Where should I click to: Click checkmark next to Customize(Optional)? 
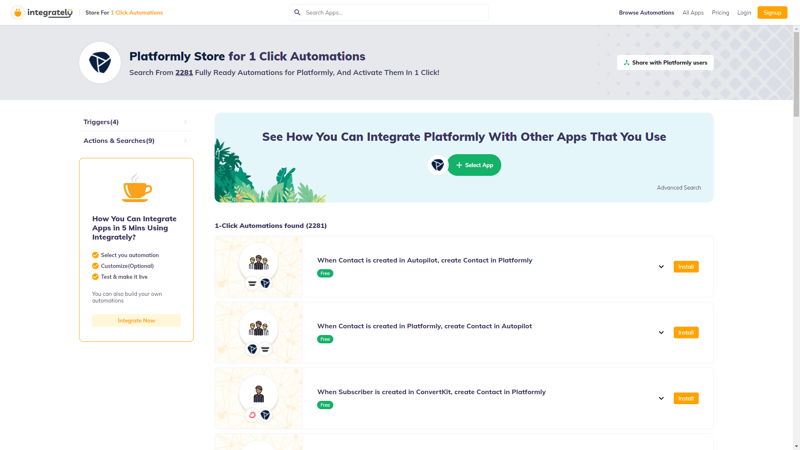coord(95,266)
